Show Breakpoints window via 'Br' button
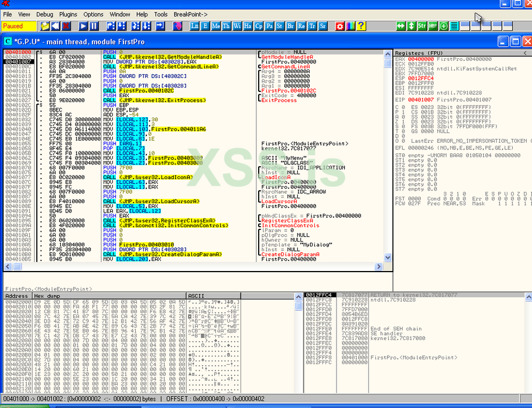Image resolution: width=532 pixels, height=408 pixels. [x=291, y=26]
